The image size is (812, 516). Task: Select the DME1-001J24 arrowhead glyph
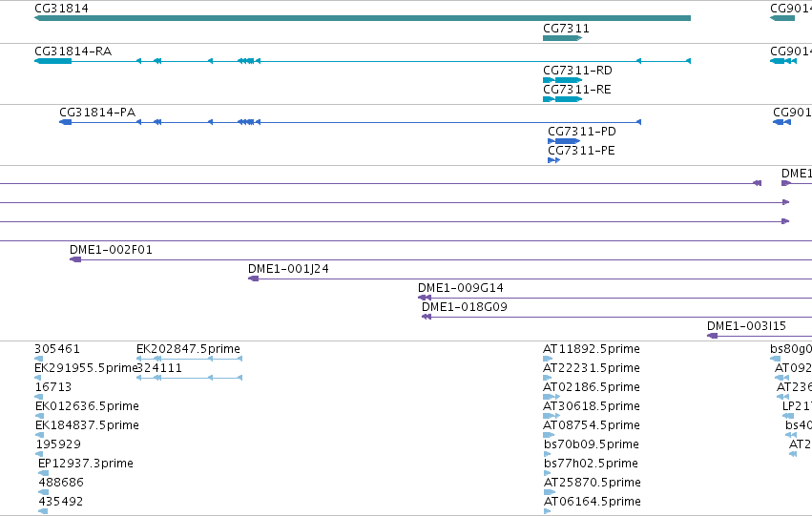[x=253, y=279]
